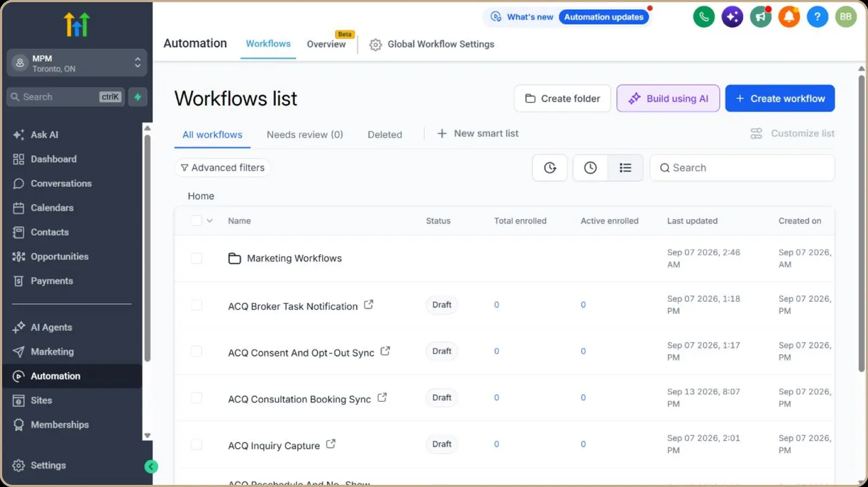Open the orange notifications bell
This screenshot has height=487, width=868.
pyautogui.click(x=789, y=17)
